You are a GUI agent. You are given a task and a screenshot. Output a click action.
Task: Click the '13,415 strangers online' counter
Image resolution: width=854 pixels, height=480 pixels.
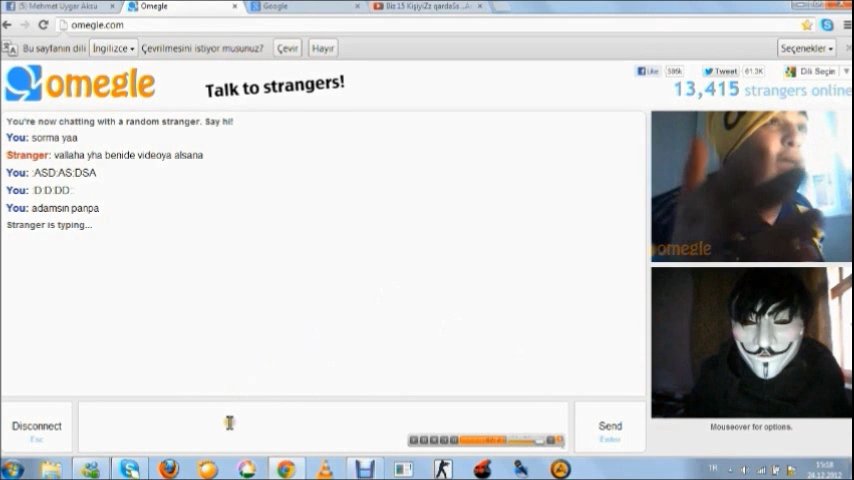(762, 89)
